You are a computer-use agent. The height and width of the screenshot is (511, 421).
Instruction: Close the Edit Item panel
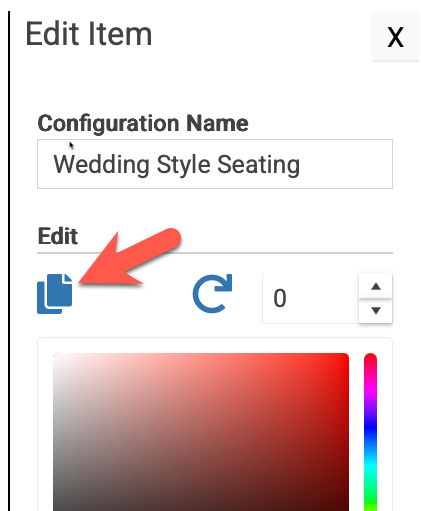point(395,36)
